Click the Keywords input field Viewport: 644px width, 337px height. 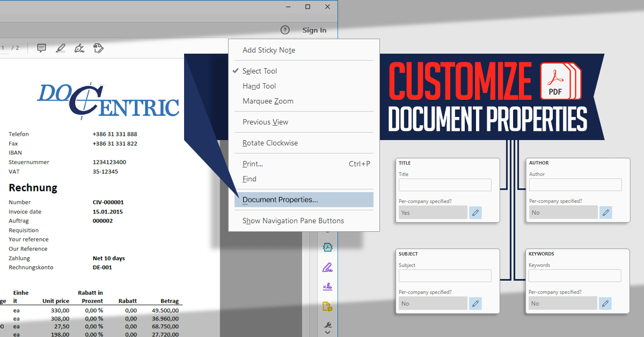tap(575, 276)
